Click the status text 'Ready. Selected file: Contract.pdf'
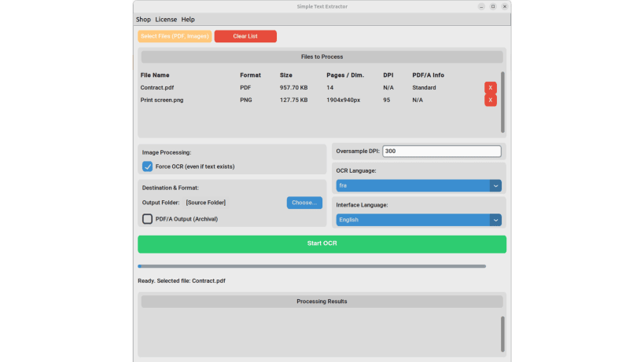Viewport: 644px width, 362px height. point(182,281)
